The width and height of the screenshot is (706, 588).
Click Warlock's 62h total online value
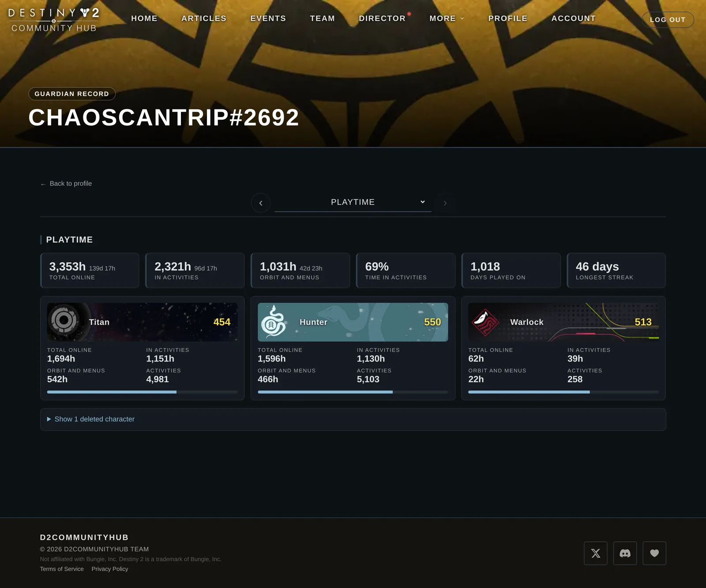[x=476, y=359]
